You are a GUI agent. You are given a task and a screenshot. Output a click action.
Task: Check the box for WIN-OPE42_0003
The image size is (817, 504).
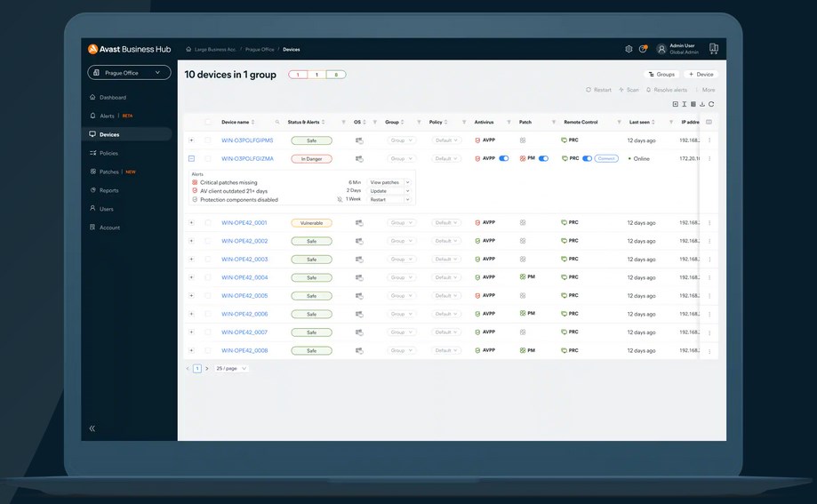[x=208, y=259]
